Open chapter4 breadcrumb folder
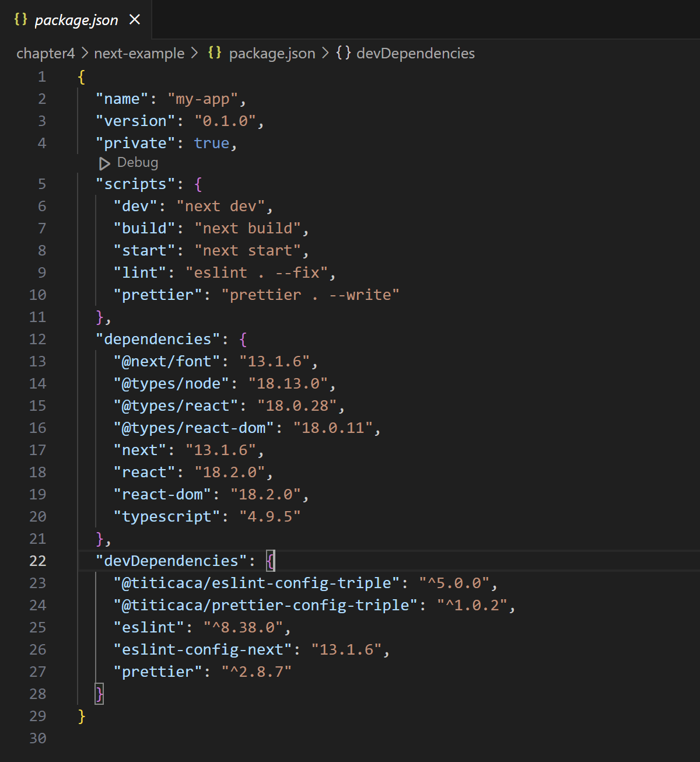Viewport: 700px width, 762px height. coord(45,53)
